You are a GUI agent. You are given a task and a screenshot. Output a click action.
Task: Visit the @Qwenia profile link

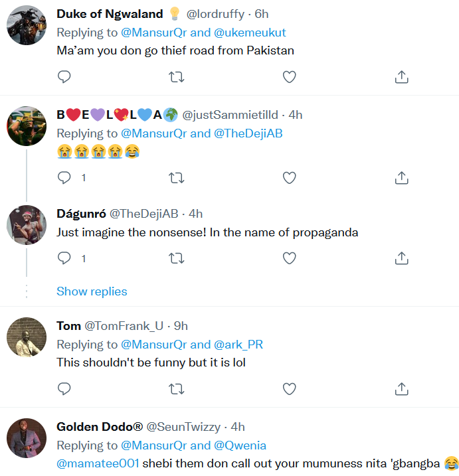coord(240,445)
